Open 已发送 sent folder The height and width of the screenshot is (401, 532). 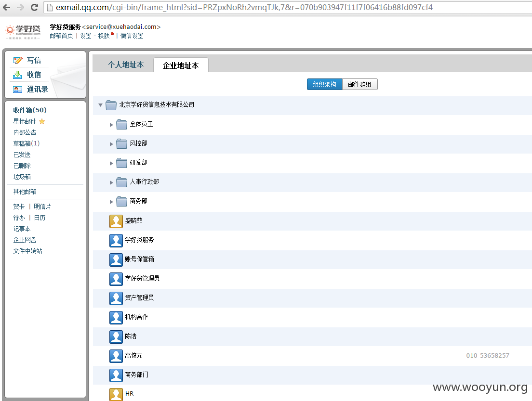(22, 155)
